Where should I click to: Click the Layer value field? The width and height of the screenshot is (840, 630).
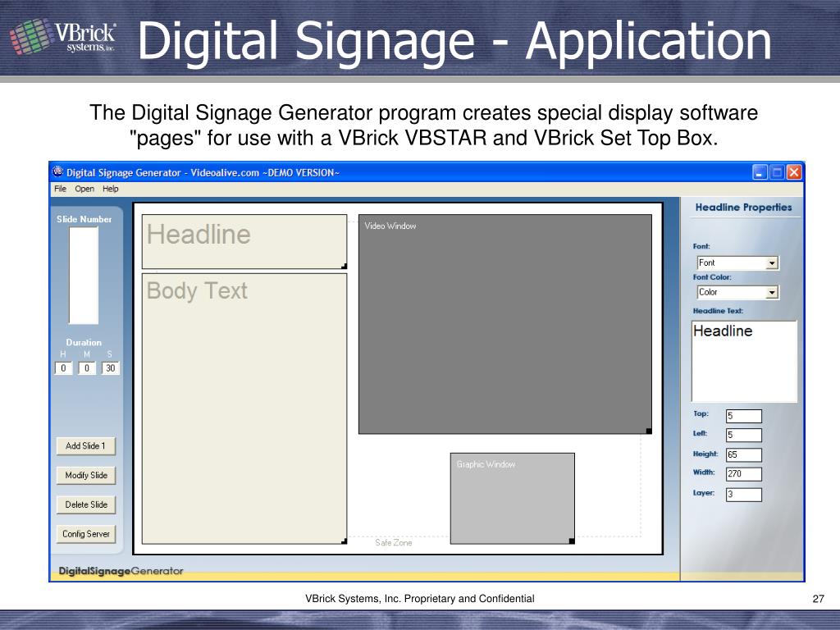coord(743,494)
